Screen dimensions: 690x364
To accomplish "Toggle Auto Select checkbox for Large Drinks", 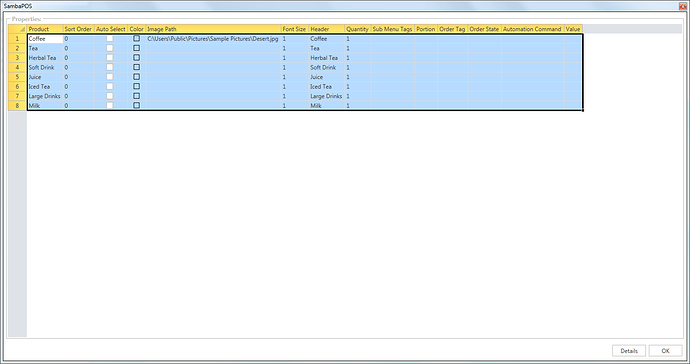I will pyautogui.click(x=110, y=96).
